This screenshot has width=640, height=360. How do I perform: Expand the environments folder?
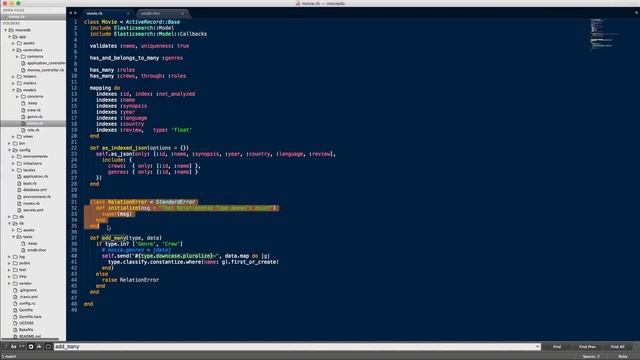pos(13,156)
